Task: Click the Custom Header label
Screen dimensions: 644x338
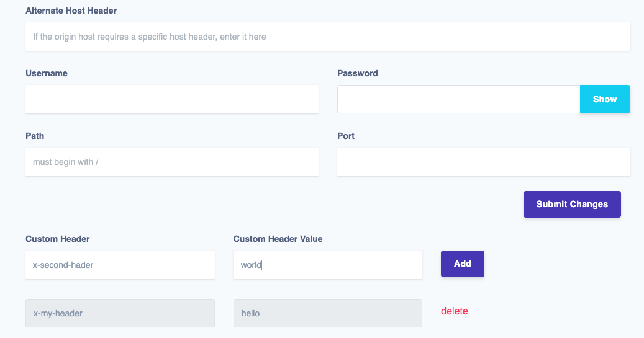Action: 58,239
